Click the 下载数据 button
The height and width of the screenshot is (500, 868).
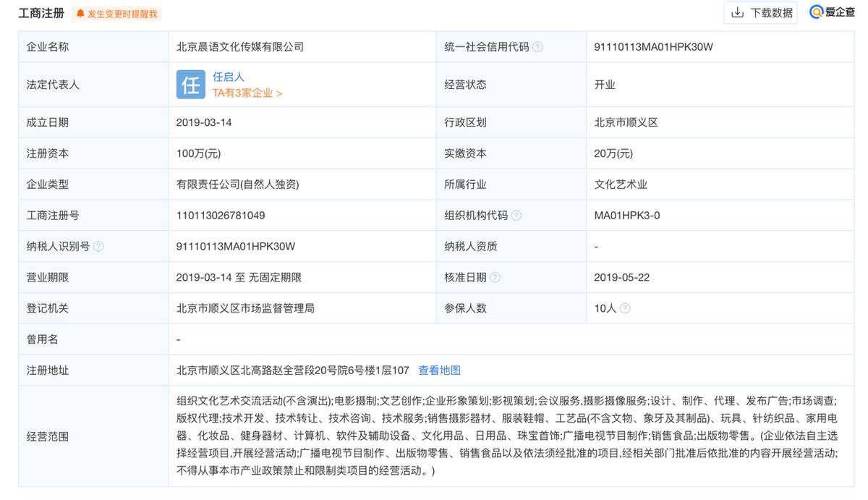tap(760, 12)
